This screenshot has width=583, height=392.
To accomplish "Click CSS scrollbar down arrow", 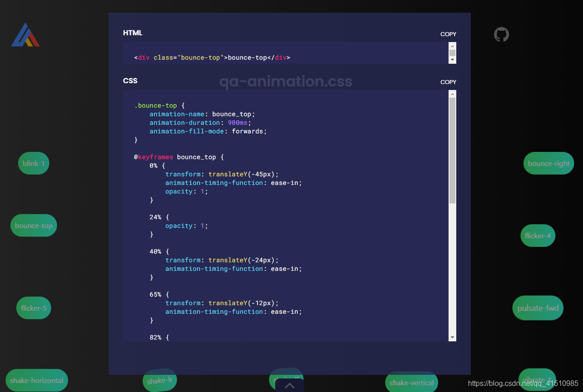I will coord(453,338).
